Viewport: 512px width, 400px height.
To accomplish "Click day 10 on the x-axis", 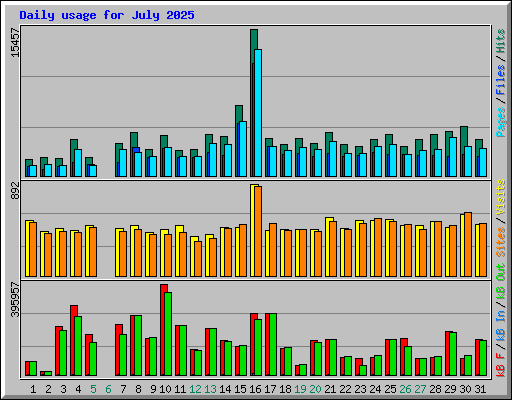I will coord(165,389).
